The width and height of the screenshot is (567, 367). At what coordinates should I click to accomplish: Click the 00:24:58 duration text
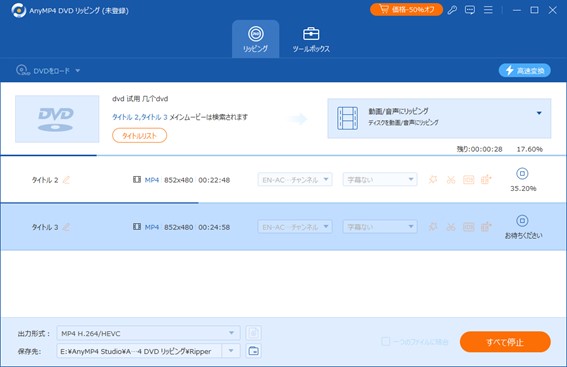214,227
